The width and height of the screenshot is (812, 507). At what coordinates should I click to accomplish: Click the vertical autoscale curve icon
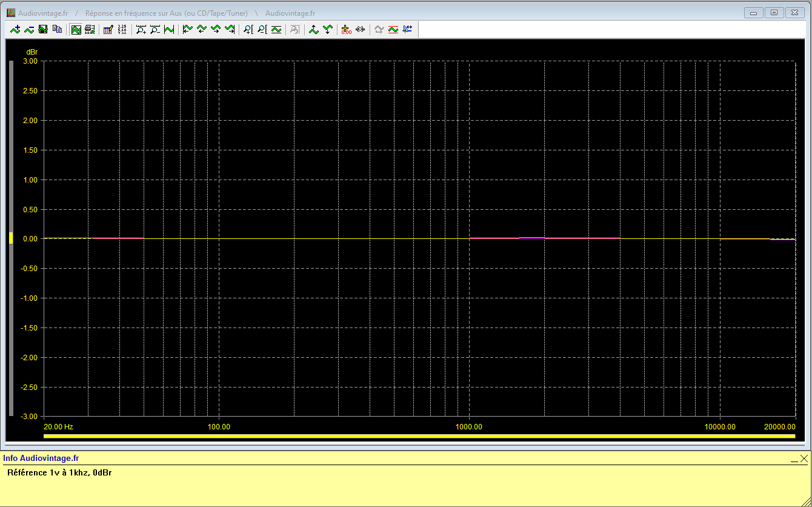tap(276, 29)
